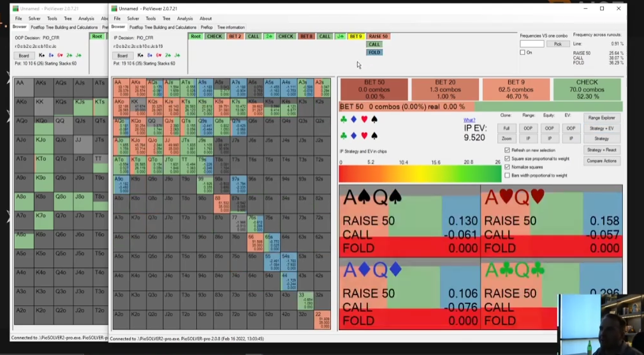Click the top-row red heart suit icon

(x=364, y=119)
